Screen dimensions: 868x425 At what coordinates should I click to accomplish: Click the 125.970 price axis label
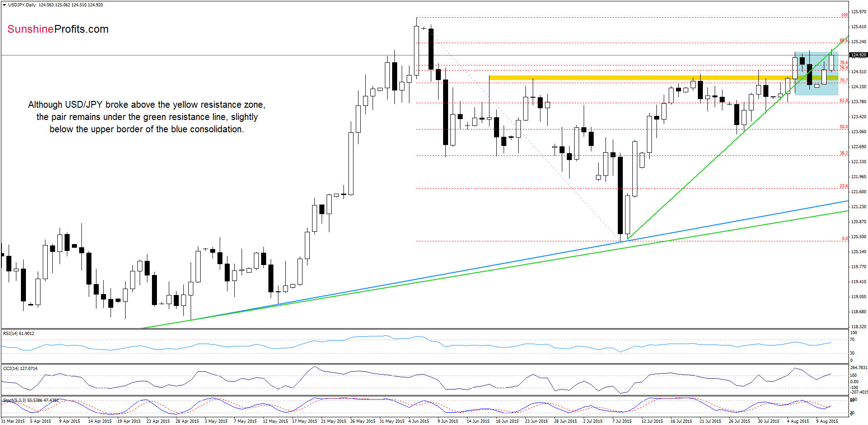(858, 12)
